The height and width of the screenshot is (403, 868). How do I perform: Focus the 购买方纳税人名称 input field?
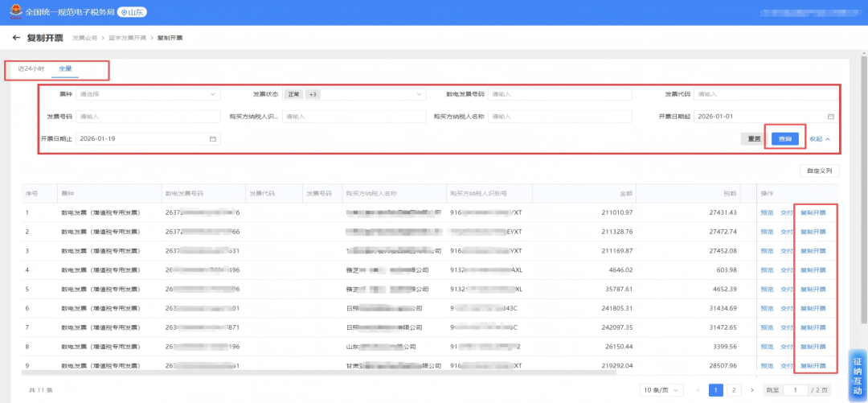(x=560, y=117)
